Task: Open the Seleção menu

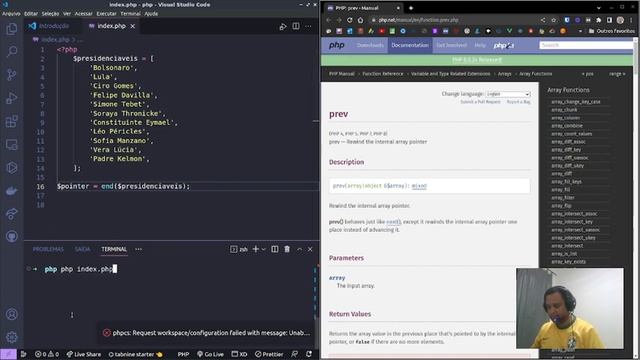Action: 50,13
